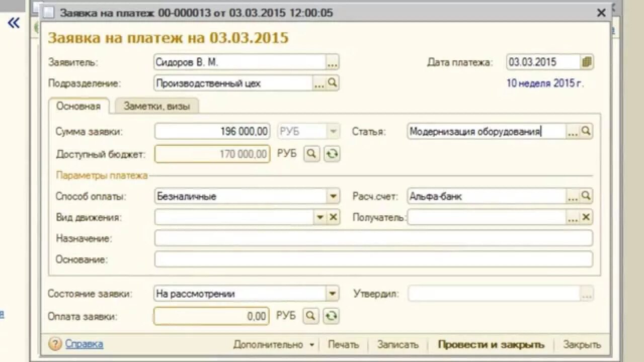Choose Статья via ellipsis button

point(573,132)
